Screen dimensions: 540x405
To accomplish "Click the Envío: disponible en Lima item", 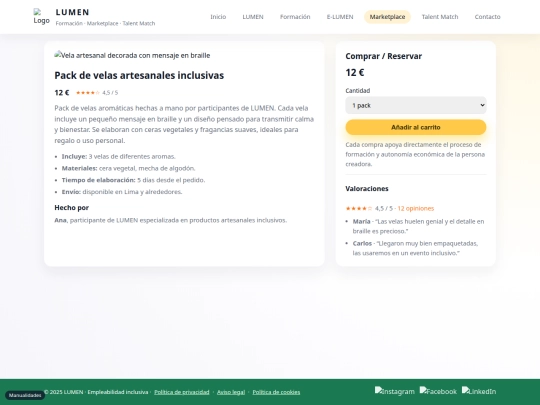I will (x=122, y=192).
